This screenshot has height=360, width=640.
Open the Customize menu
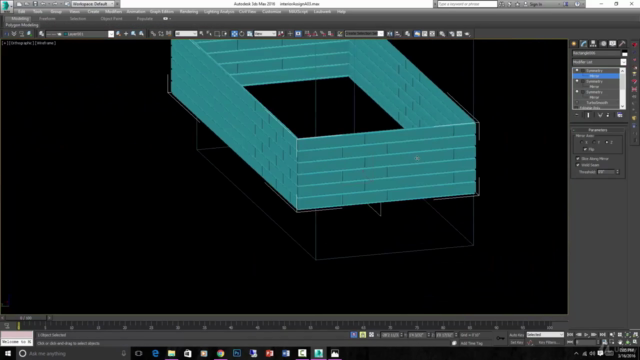point(271,12)
